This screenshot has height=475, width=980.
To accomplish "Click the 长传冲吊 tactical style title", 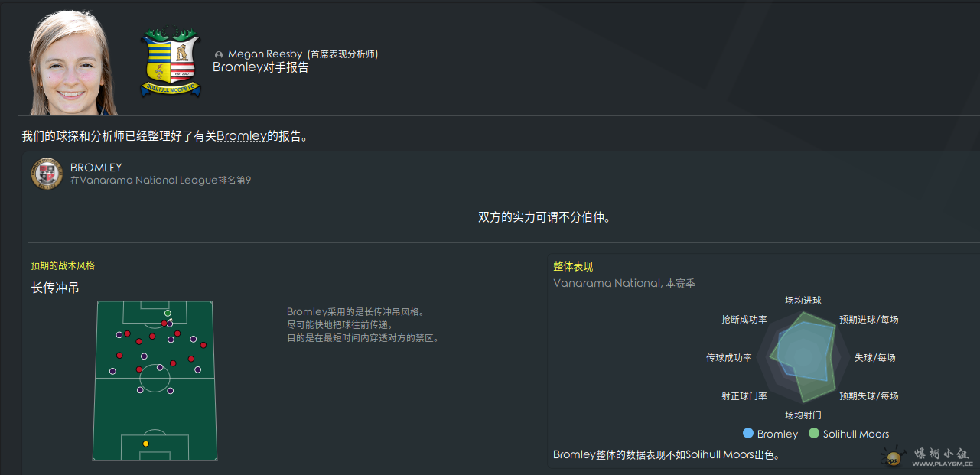I will pos(55,288).
